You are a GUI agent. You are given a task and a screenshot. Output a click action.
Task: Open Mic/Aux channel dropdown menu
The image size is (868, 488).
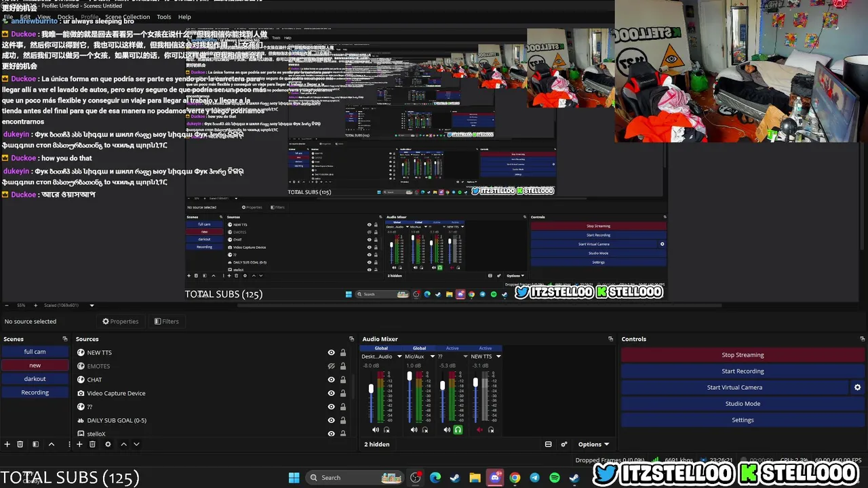(433, 357)
